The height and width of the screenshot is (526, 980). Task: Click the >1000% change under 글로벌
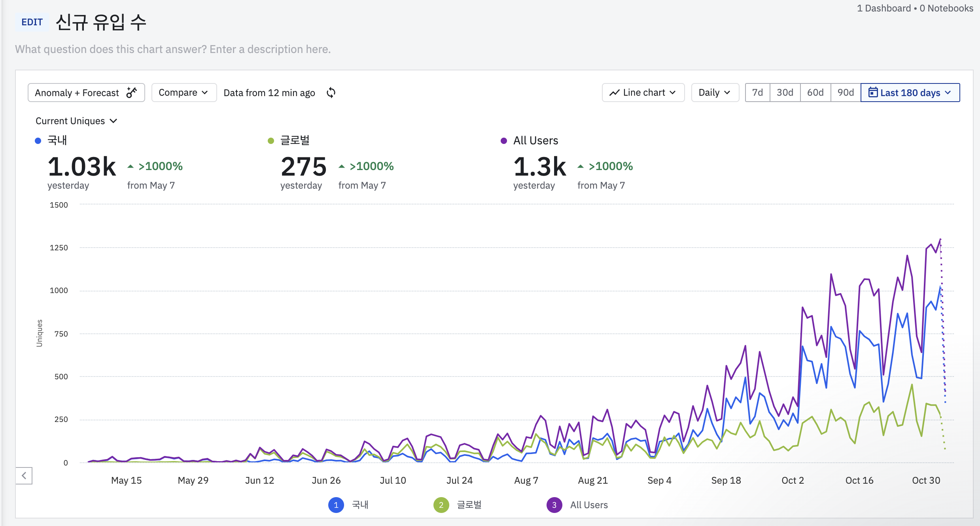click(372, 166)
